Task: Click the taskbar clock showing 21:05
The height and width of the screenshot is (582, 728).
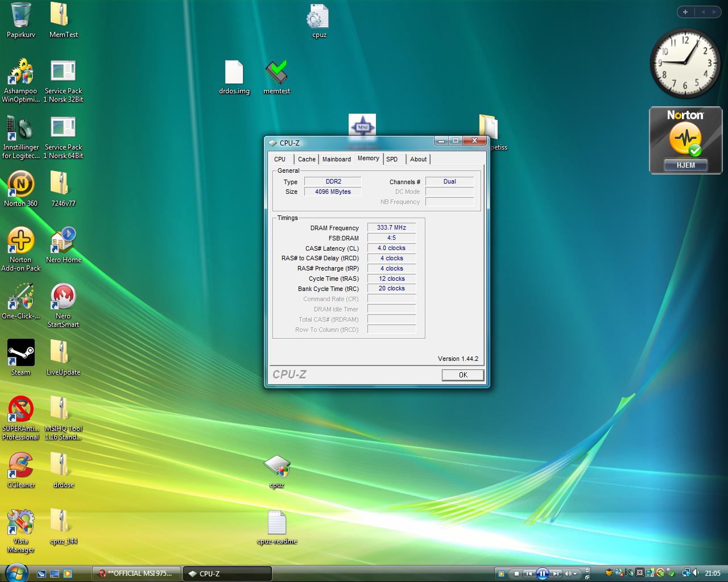Action: pos(713,573)
